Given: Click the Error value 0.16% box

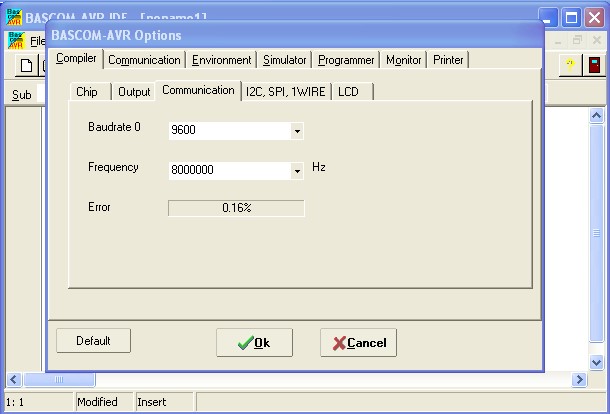Looking at the screenshot, I should [236, 208].
